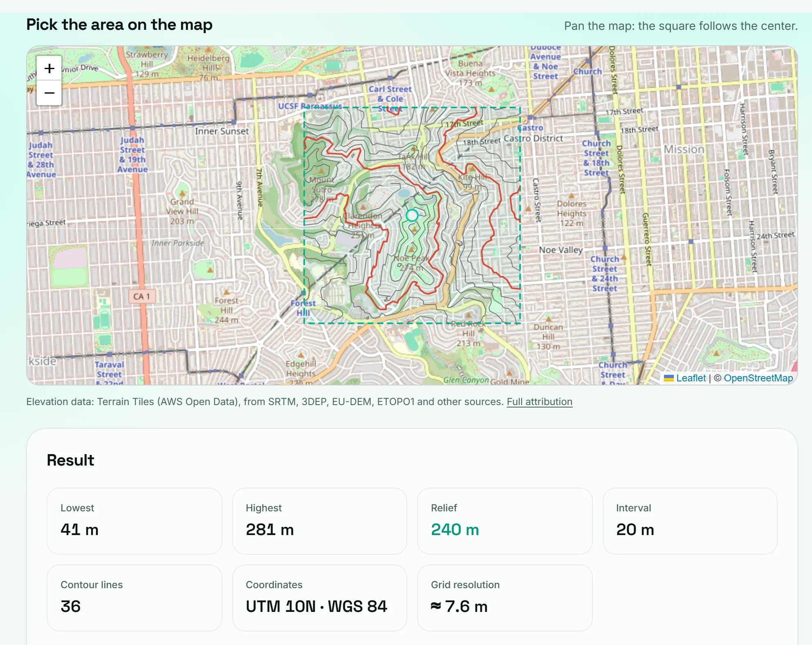Click the Forest Hill station label in blue

coord(303,308)
